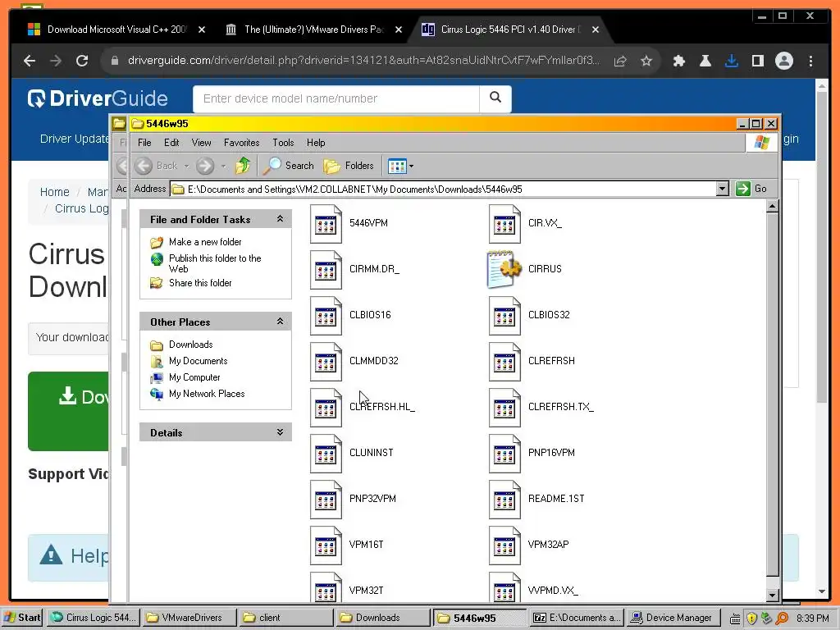Open the Help menu in Explorer
Screen dimensions: 840x630
316,143
